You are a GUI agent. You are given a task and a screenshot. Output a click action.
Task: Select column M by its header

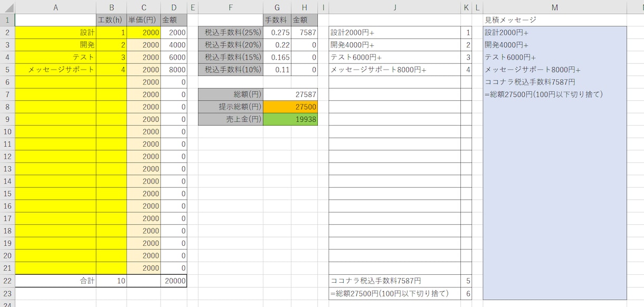point(555,7)
